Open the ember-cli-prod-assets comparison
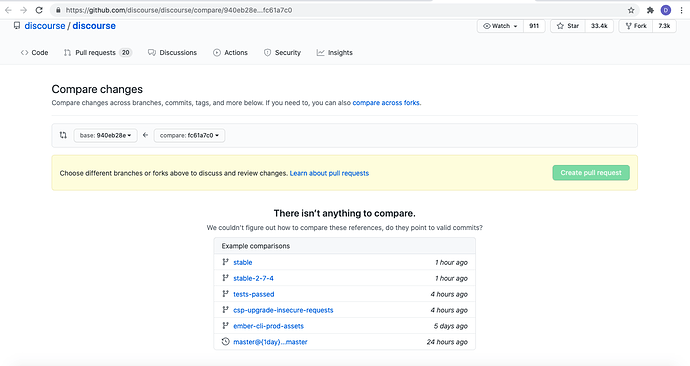The image size is (690, 366). 268,326
